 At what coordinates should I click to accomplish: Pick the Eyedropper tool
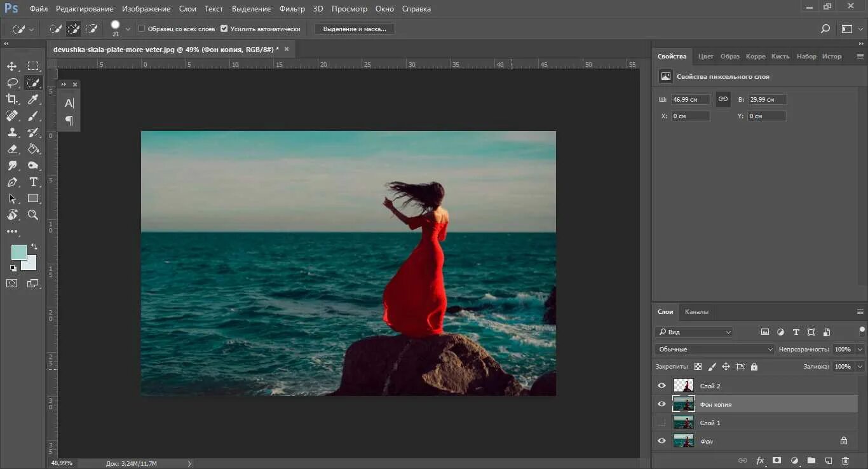click(33, 99)
